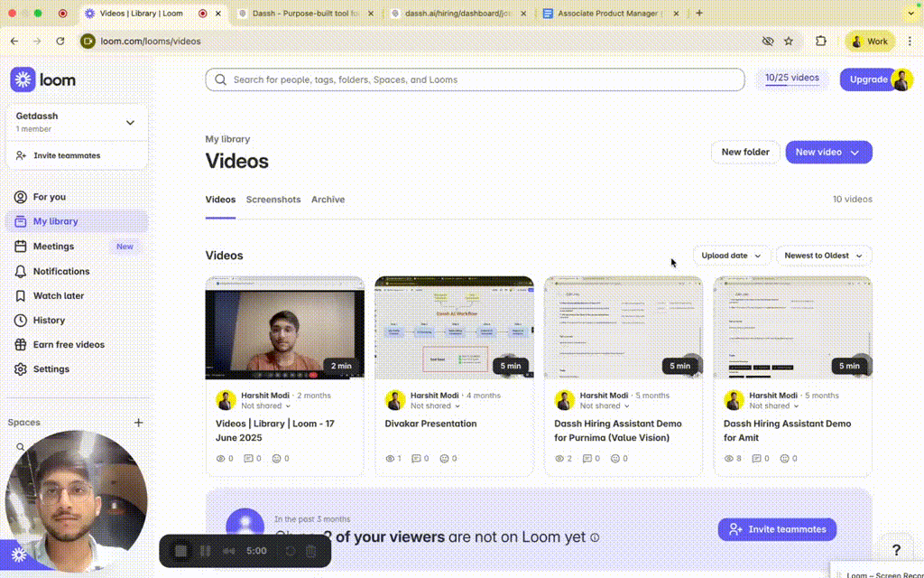Click the Invite teammates link under Getdassh
Screen dimensions: 924x578
coord(59,155)
